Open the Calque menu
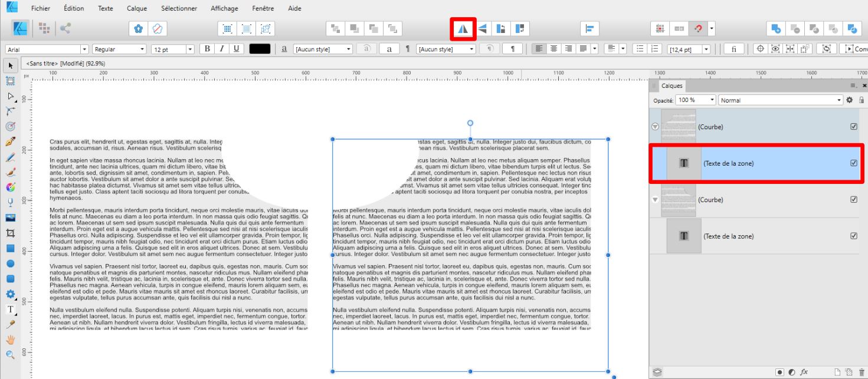 (137, 8)
